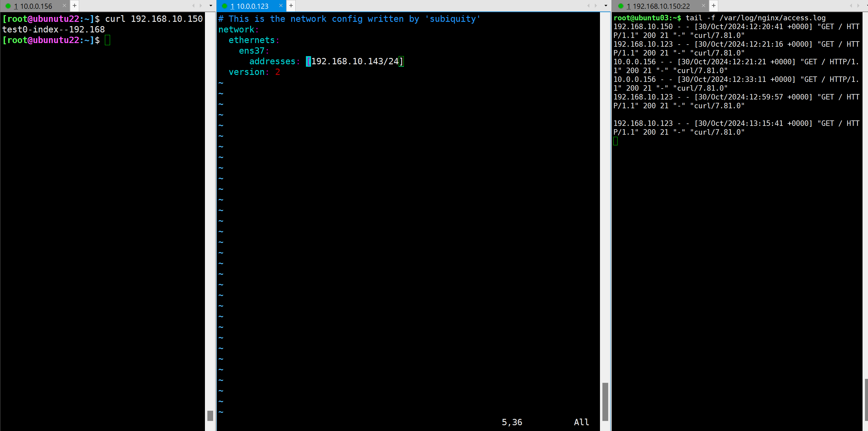Add new tab beside the 10.0.0.123 tab

(x=291, y=5)
